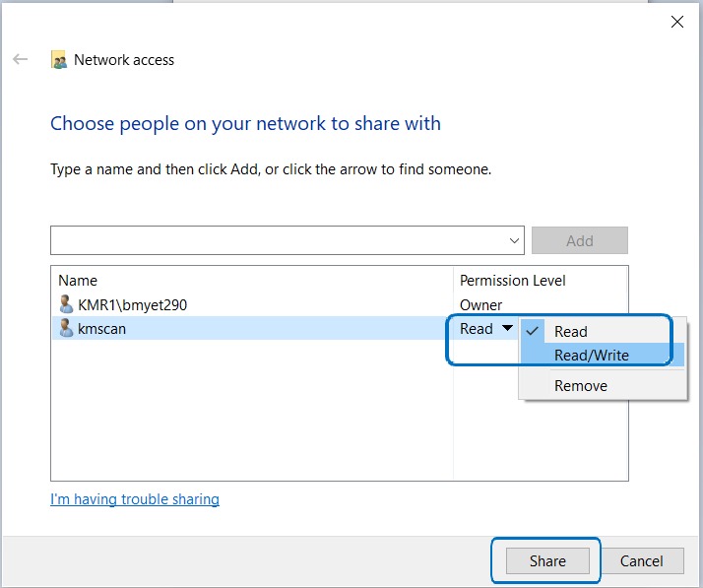The width and height of the screenshot is (703, 588).
Task: Click the Owner permission level text
Action: 480,305
